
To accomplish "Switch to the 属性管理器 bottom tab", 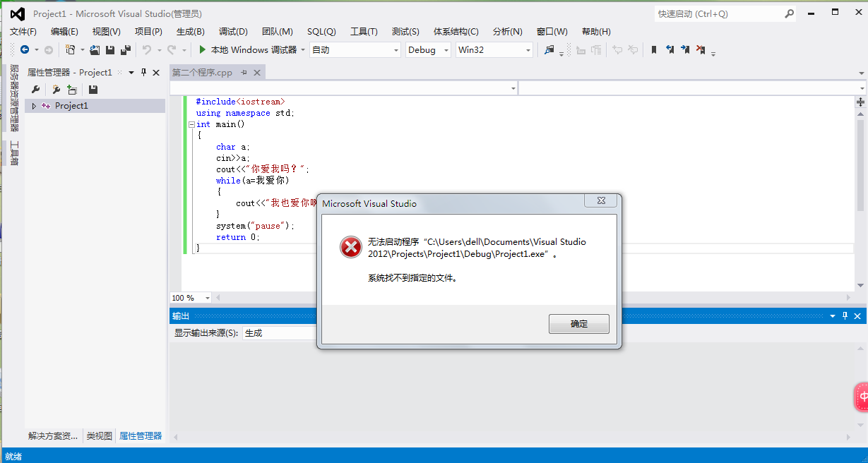I will pos(141,435).
